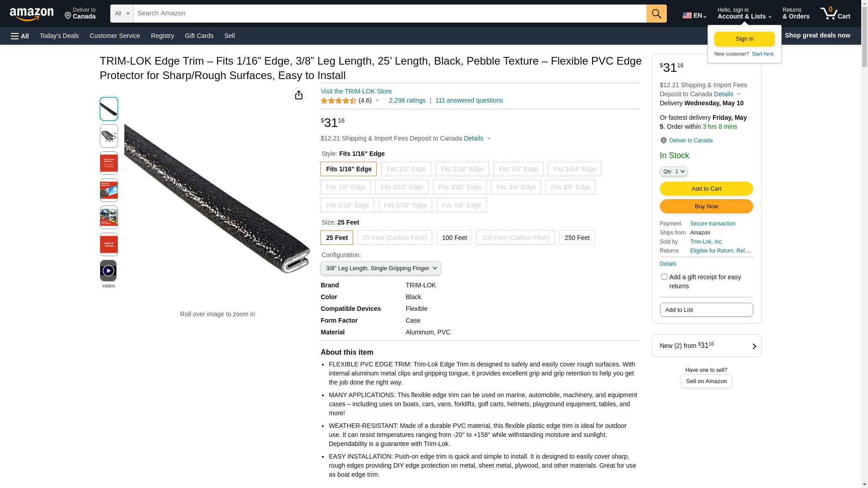Open the All hamburger menu
The width and height of the screenshot is (868, 488).
point(20,36)
